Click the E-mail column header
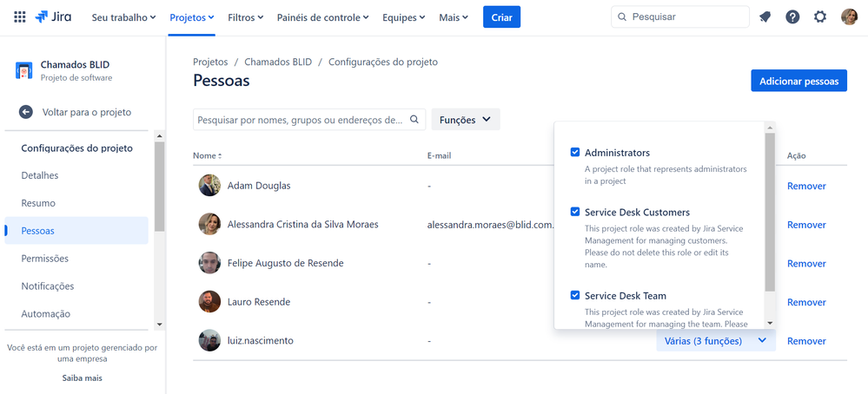This screenshot has height=394, width=868. [439, 156]
